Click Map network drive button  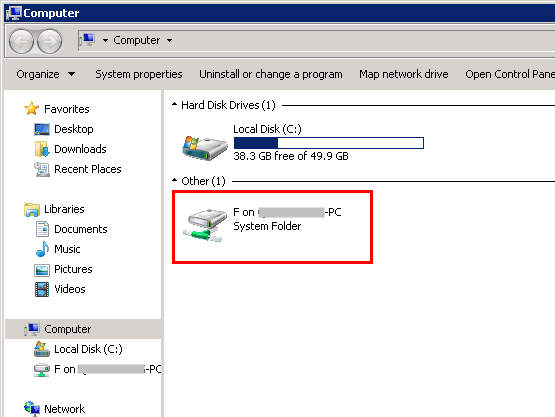[404, 74]
